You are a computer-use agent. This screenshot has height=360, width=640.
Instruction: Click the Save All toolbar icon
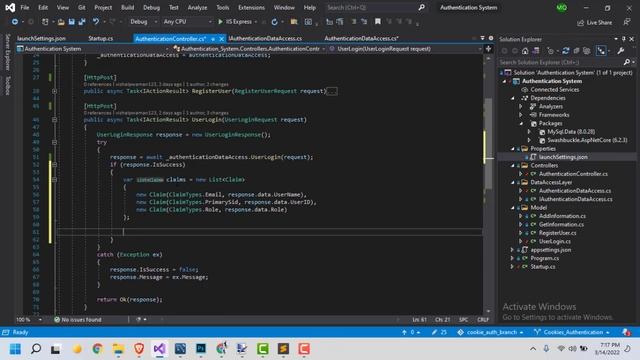[82, 22]
